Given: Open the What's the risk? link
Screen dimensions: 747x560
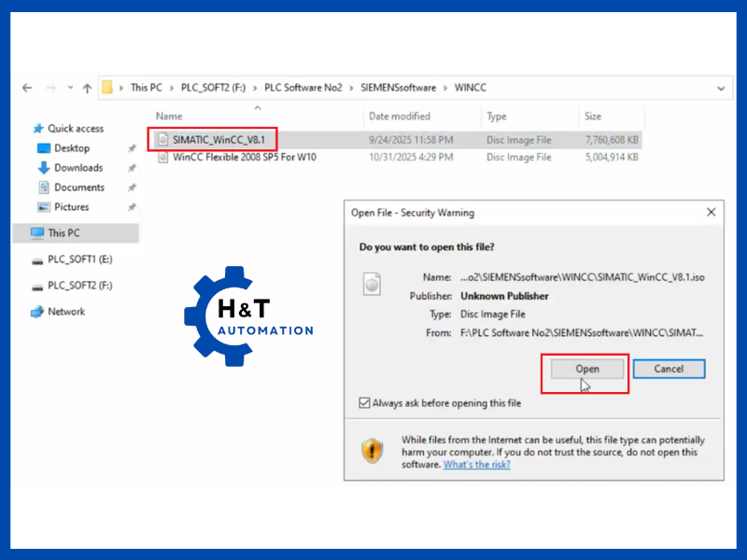Looking at the screenshot, I should [x=476, y=464].
